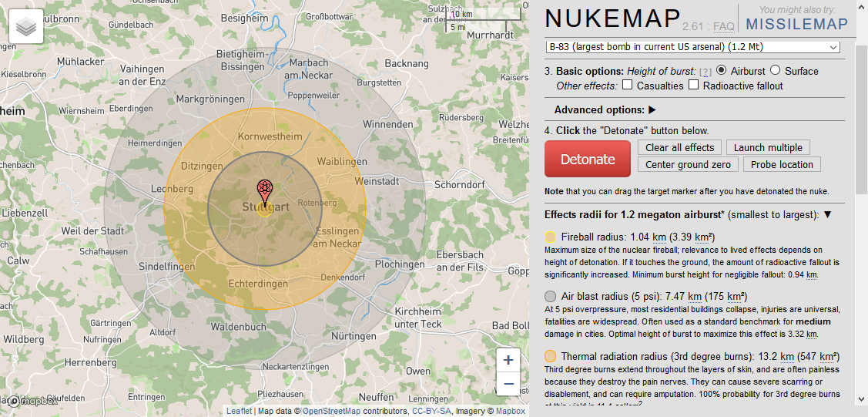Zoom in with the plus button
Screen dimensions: 868x417
[x=508, y=360]
